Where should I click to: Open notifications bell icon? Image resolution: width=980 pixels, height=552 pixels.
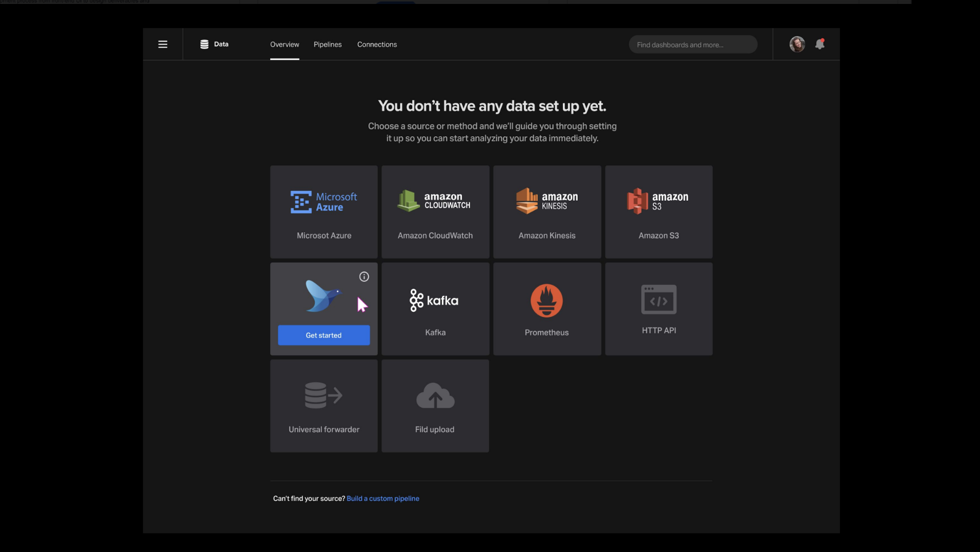pos(820,44)
